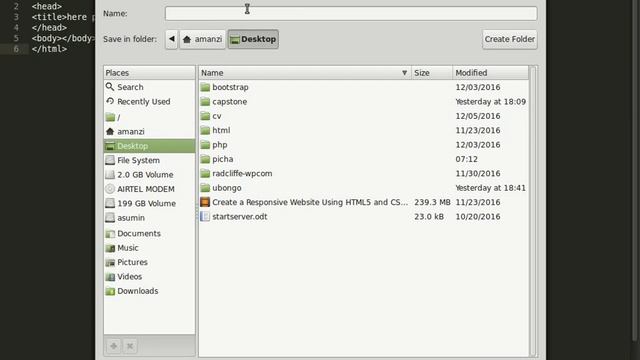The image size is (640, 360).
Task: Click the Name text input field
Action: click(x=351, y=13)
